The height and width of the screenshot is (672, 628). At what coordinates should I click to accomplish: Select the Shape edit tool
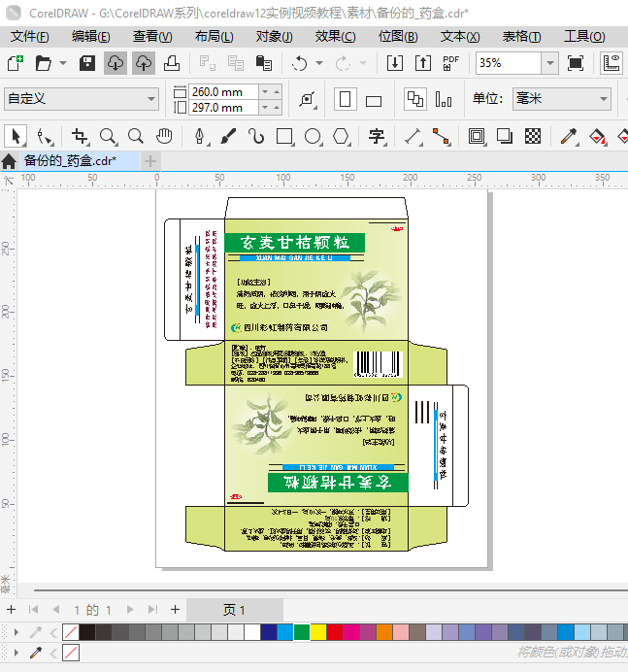pyautogui.click(x=44, y=137)
